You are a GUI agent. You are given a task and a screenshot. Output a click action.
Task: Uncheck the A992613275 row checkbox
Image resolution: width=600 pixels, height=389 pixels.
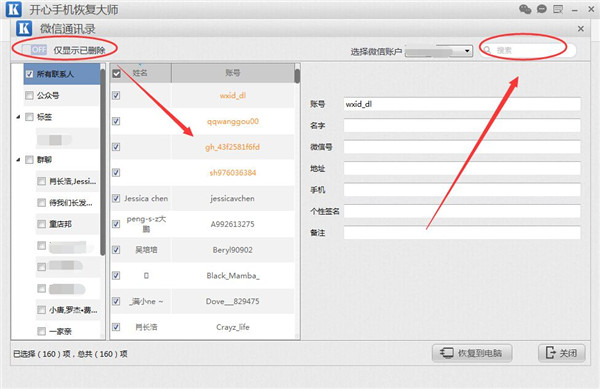[x=116, y=224]
